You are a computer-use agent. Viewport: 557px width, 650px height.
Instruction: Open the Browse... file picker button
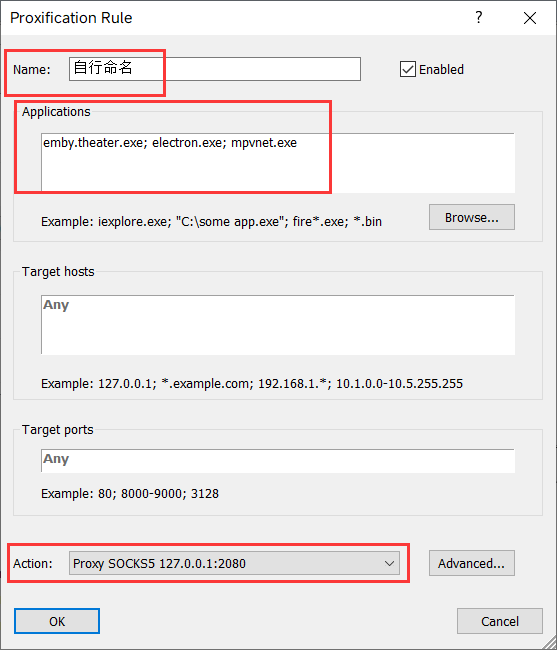(472, 217)
